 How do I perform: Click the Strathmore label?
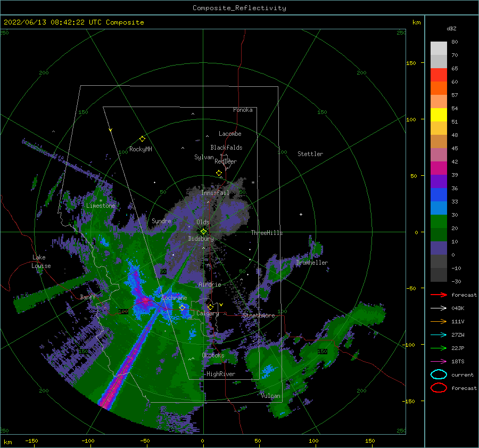(259, 315)
